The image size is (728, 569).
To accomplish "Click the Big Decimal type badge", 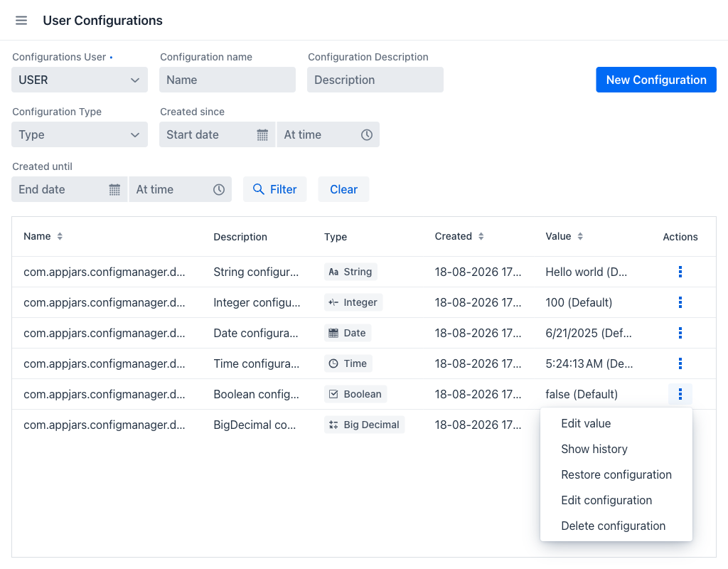I will (365, 425).
